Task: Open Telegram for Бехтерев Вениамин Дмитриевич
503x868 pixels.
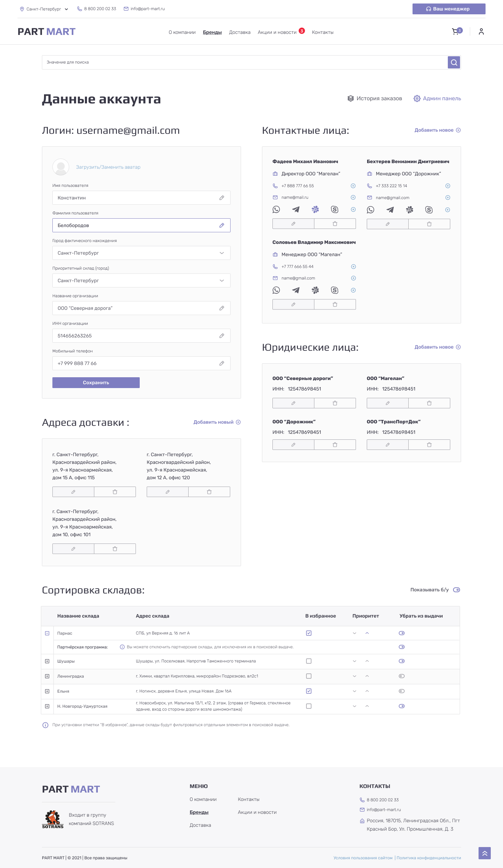Action: tap(390, 210)
